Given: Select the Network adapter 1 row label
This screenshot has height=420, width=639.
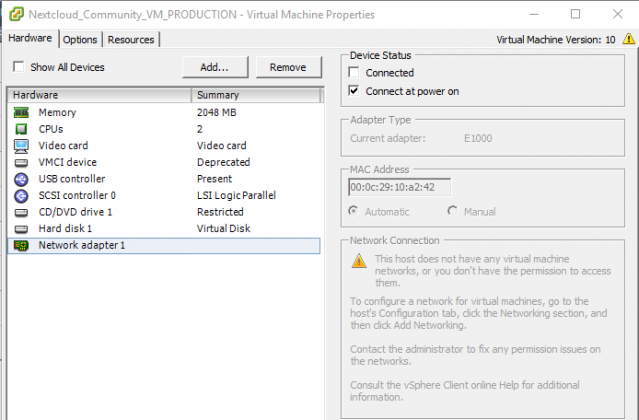Looking at the screenshot, I should (82, 246).
